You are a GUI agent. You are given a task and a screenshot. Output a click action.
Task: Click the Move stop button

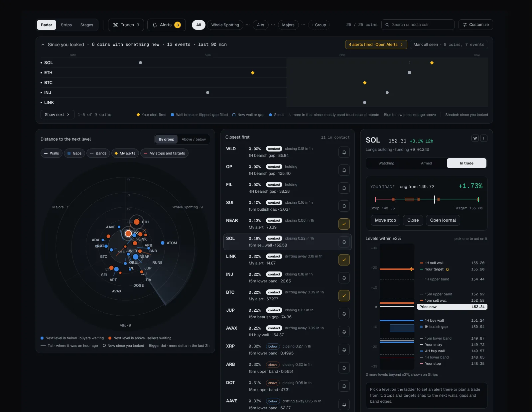[x=385, y=220]
